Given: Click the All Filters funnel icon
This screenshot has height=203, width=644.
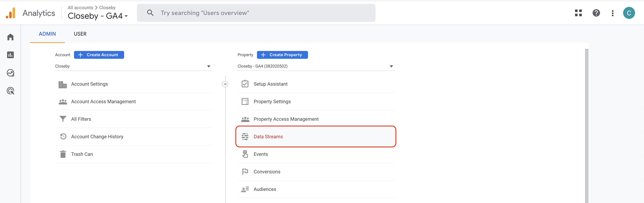Looking at the screenshot, I should tap(63, 119).
